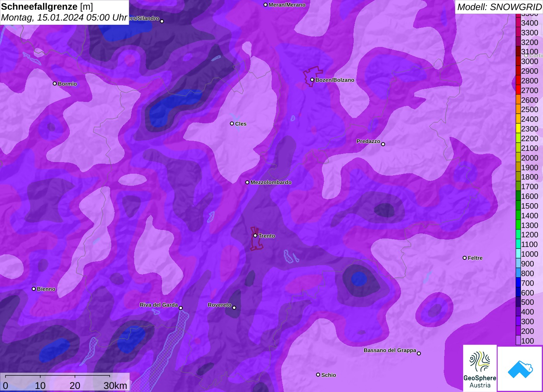Pick the blue 700 legend color swatch
This screenshot has width=543, height=392.
click(518, 283)
